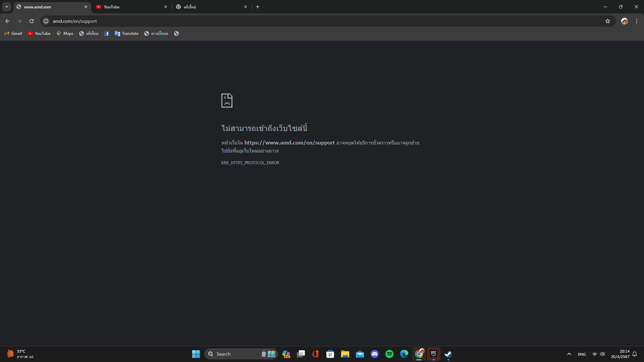Screen dimensions: 644x362
Task: Open Translate bookmark
Action: pos(126,34)
